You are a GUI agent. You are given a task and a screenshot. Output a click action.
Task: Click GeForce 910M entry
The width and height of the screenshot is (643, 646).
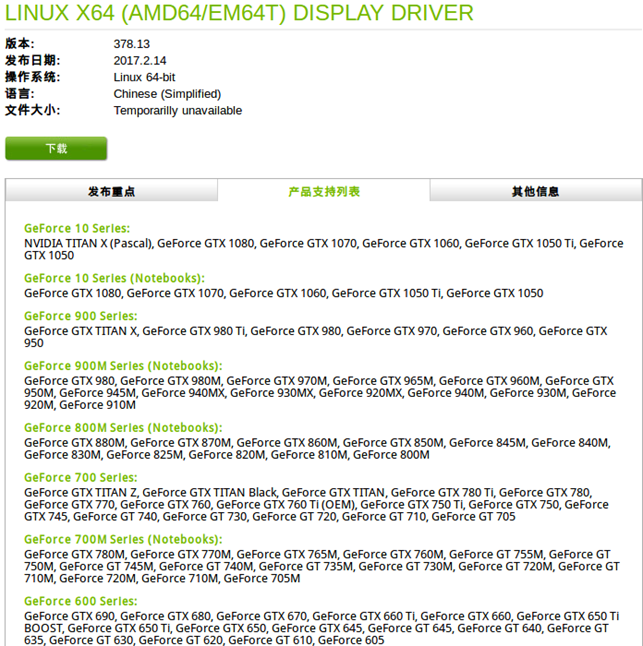(98, 405)
